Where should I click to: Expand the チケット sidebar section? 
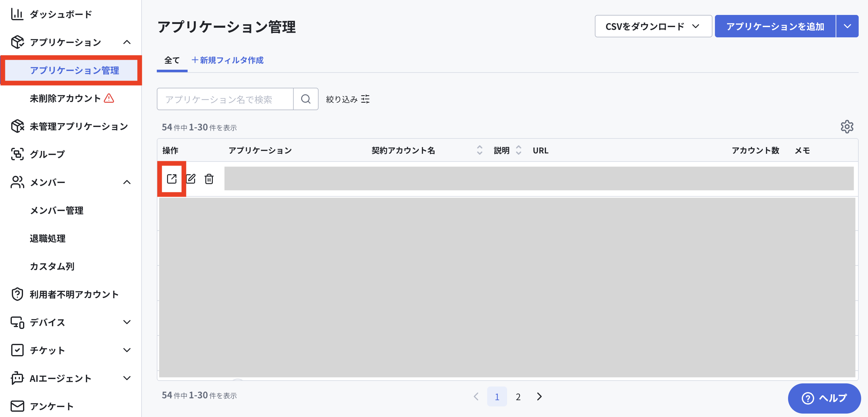127,350
